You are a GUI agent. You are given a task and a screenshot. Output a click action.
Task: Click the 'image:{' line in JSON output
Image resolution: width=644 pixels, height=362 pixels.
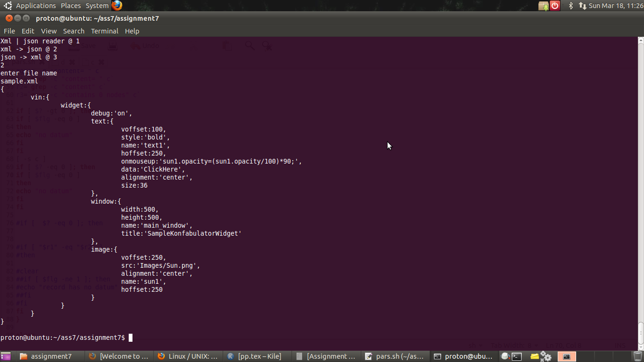[x=104, y=249]
